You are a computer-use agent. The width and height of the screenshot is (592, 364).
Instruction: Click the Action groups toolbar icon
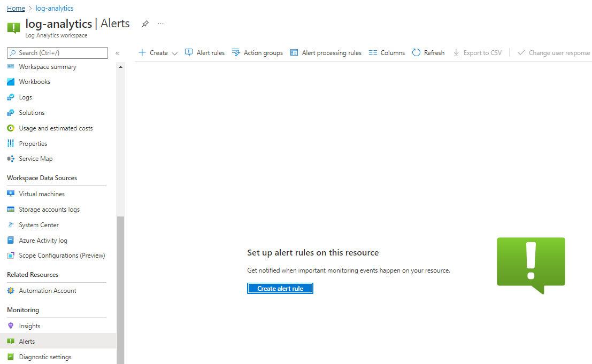[236, 52]
